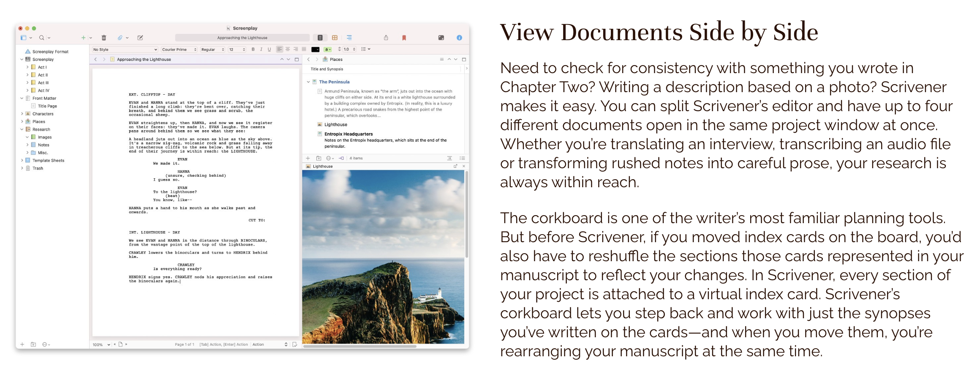The height and width of the screenshot is (377, 980).
Task: Click the Share/compile icon in toolbar
Action: coord(386,38)
